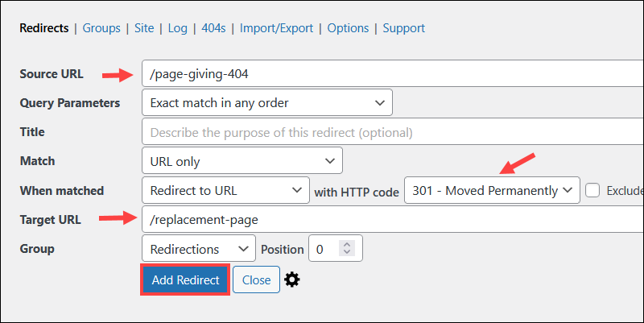Open the Redirect to URL action dropdown

click(223, 190)
